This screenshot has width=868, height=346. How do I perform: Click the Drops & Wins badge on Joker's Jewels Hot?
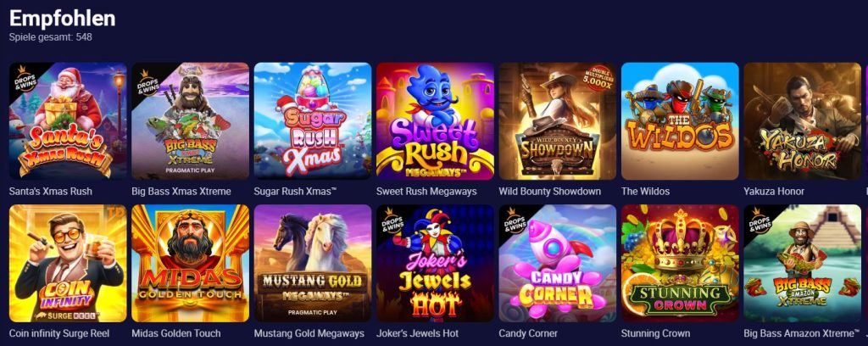coord(391,220)
